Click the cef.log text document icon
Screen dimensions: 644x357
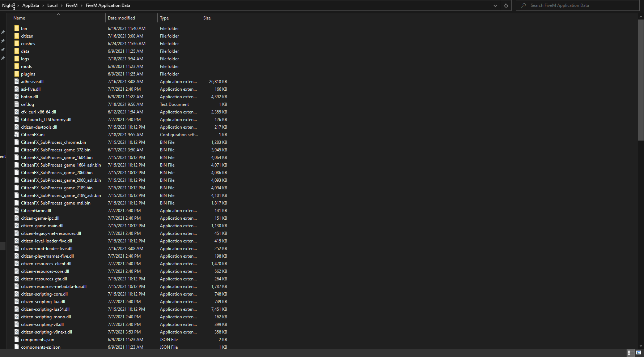point(17,104)
